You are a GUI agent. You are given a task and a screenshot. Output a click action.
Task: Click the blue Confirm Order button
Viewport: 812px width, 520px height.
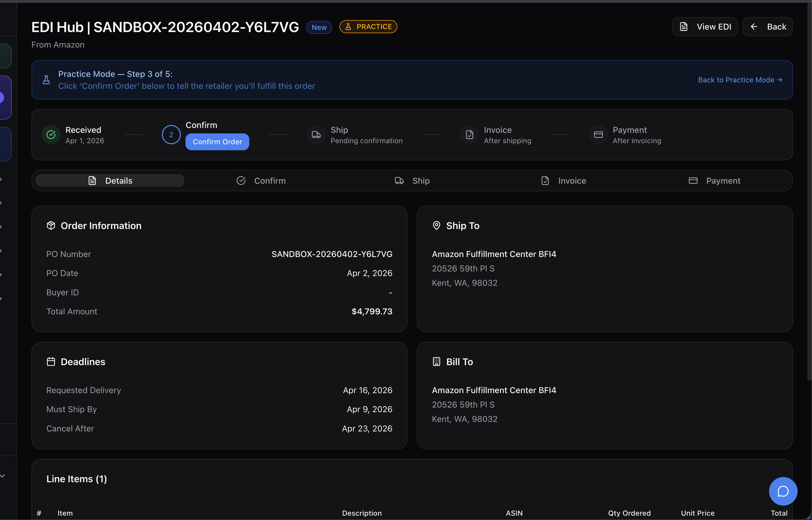click(217, 142)
